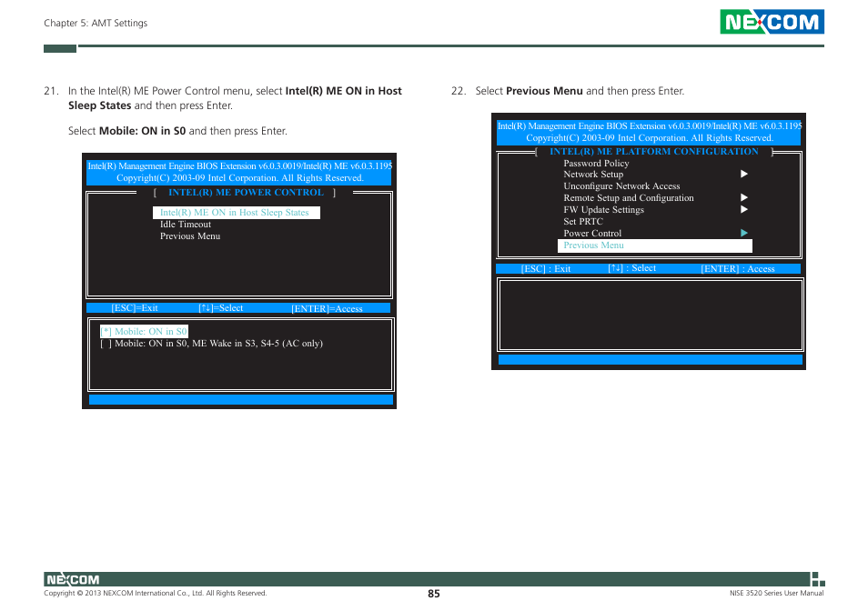Expand the Remote Setup and Configuration arrow
The height and width of the screenshot is (611, 868).
click(x=744, y=197)
